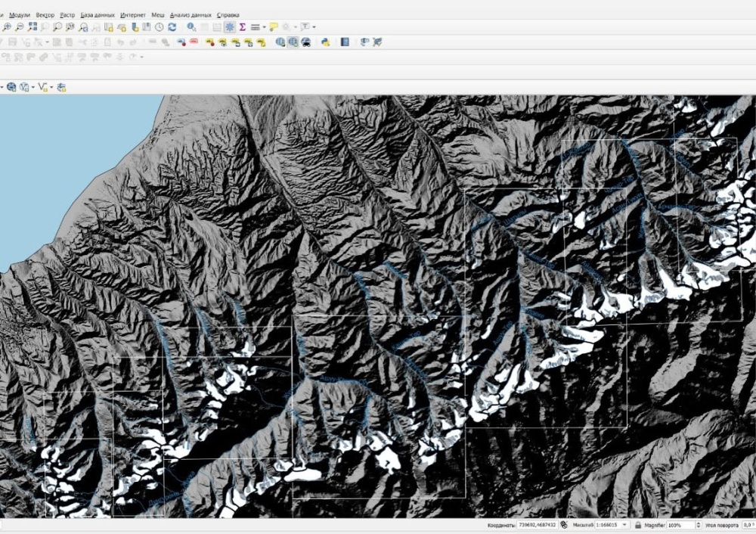Zoom to native 1:1 resolution

pyautogui.click(x=70, y=27)
